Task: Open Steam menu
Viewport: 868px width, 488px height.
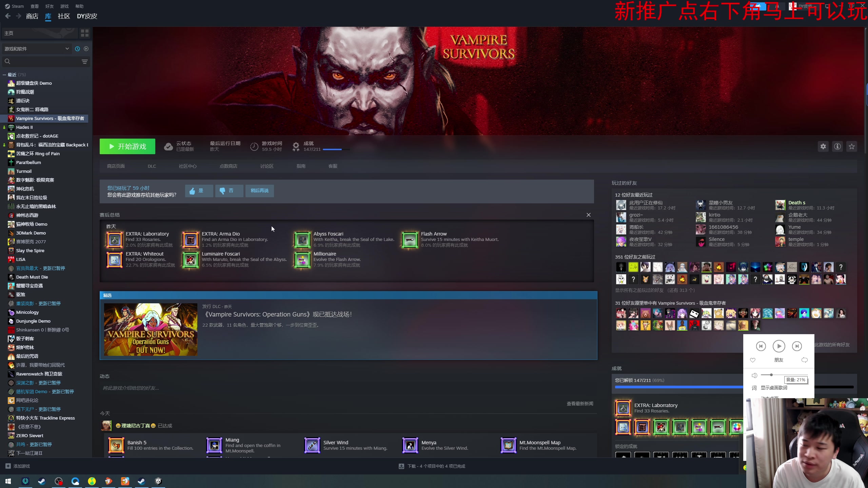Action: pos(14,6)
